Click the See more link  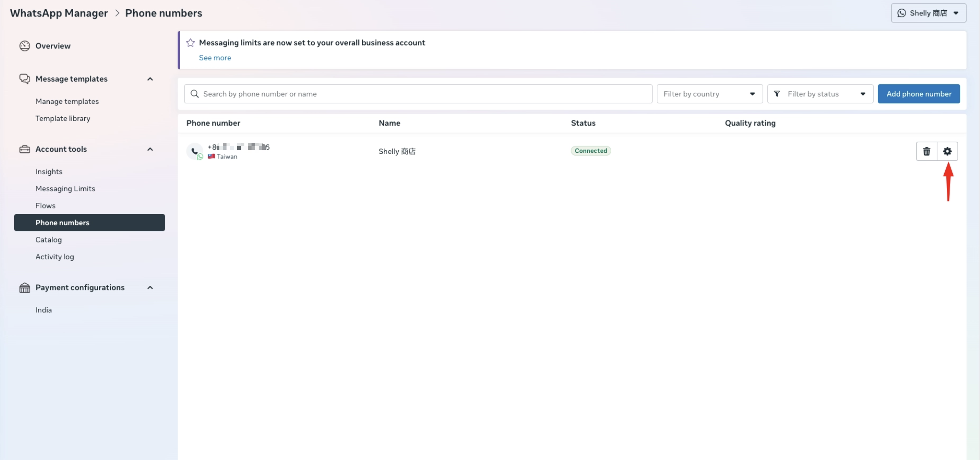(x=215, y=58)
